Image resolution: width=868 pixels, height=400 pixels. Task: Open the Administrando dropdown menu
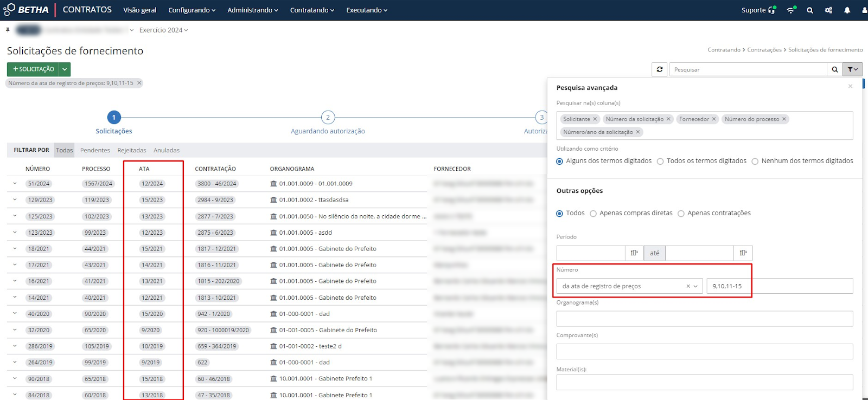252,10
